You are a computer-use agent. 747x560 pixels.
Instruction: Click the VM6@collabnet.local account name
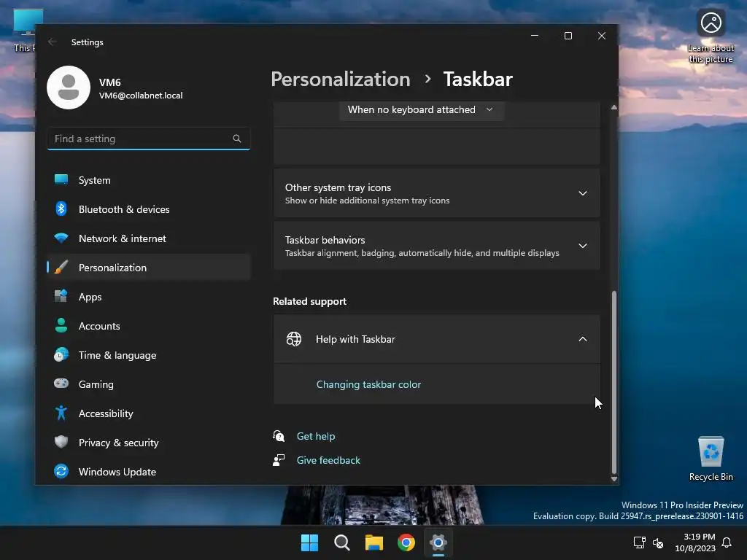click(141, 96)
